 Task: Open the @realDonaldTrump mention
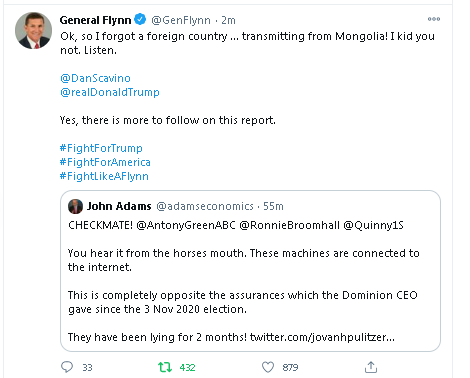tap(110, 92)
